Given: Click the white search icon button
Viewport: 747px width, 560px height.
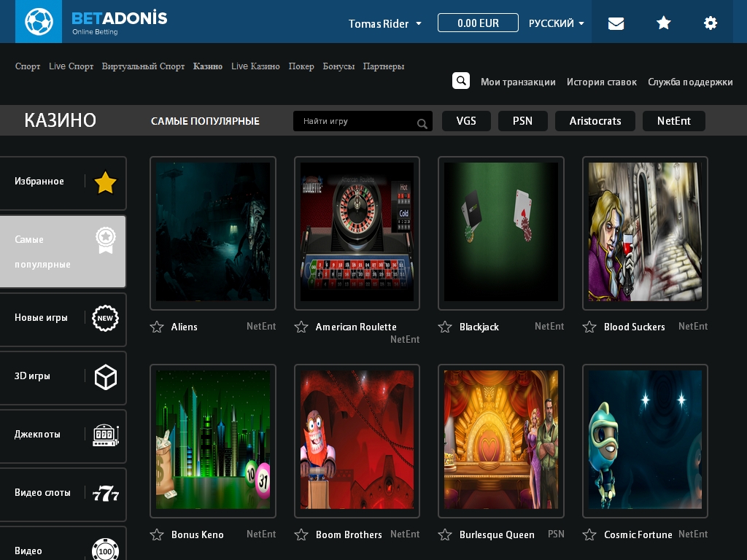Looking at the screenshot, I should (x=460, y=81).
